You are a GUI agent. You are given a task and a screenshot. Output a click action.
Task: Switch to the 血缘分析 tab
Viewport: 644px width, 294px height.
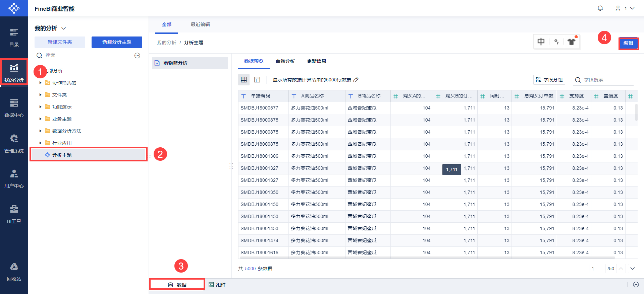(285, 61)
